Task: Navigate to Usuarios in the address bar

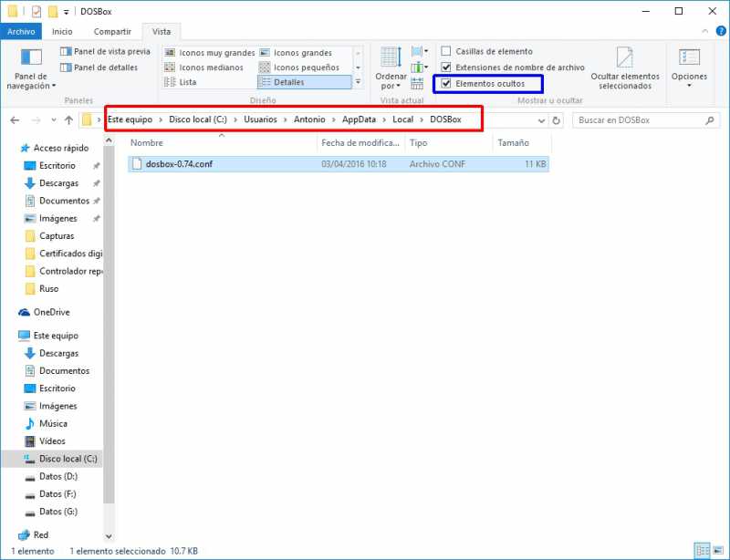Action: click(x=260, y=119)
